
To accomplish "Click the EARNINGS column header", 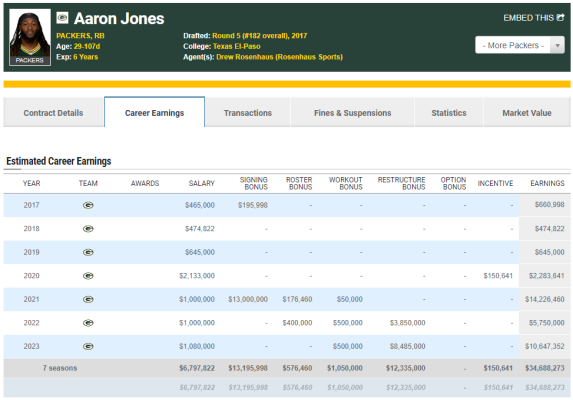I will pos(547,183).
